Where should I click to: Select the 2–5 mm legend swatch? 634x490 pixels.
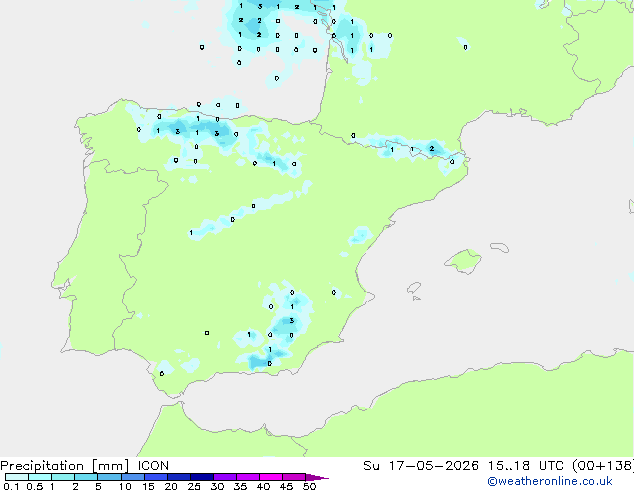(x=86, y=477)
